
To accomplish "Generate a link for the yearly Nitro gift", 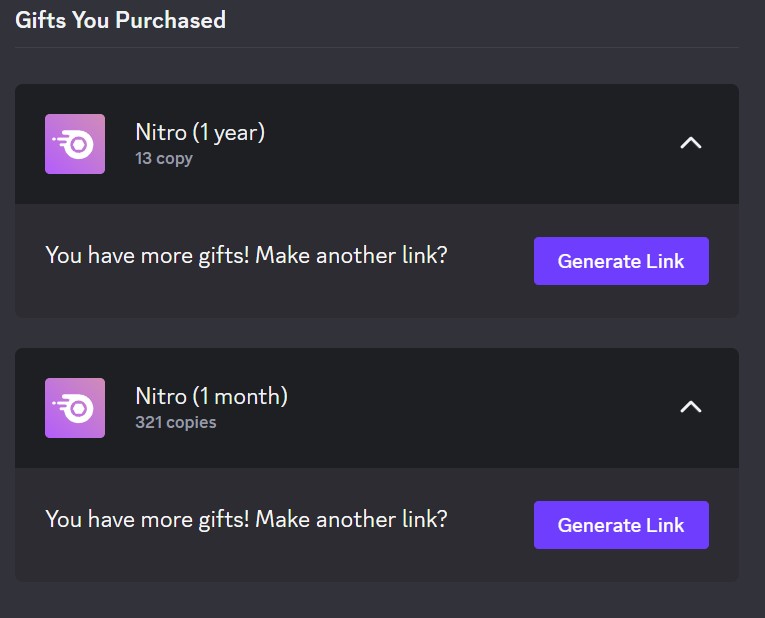I will click(x=621, y=261).
